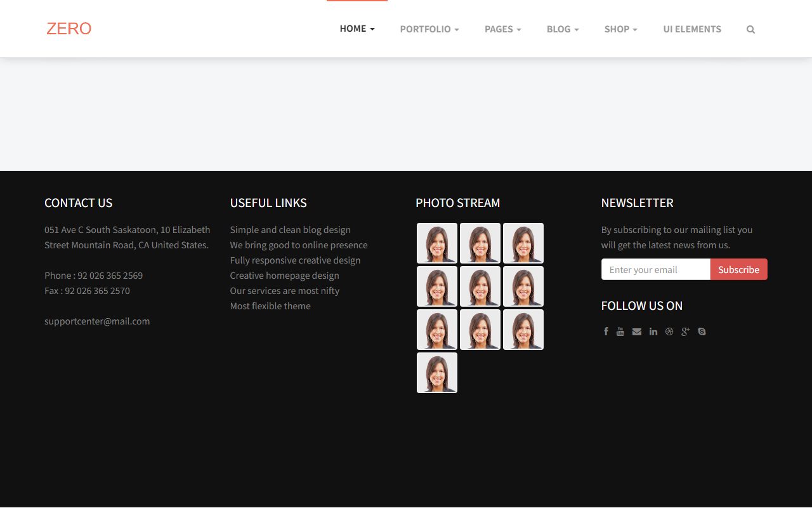Screen dimensions: 812x508
Task: Focus the Enter your email field
Action: click(x=656, y=269)
